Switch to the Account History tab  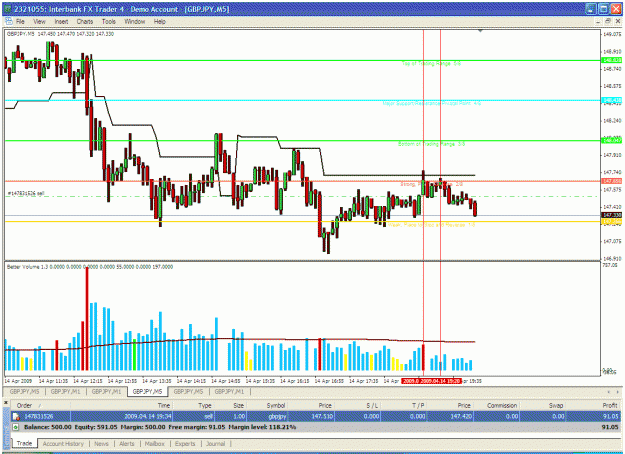63,444
